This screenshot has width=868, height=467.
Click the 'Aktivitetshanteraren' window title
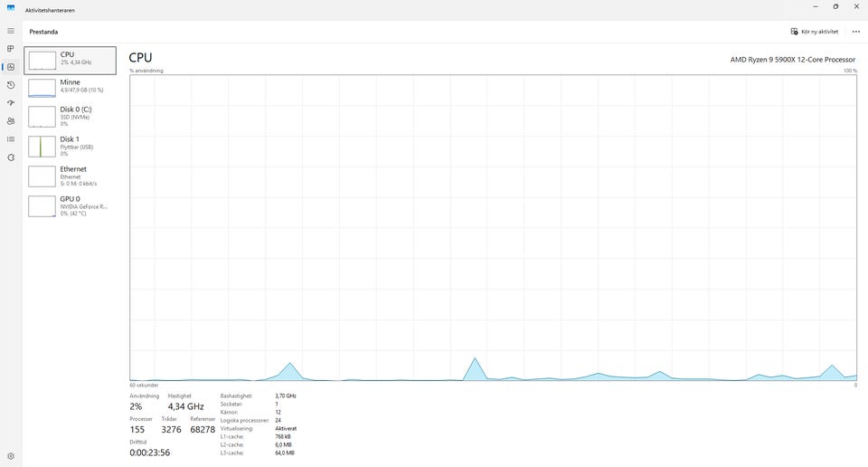tap(50, 10)
